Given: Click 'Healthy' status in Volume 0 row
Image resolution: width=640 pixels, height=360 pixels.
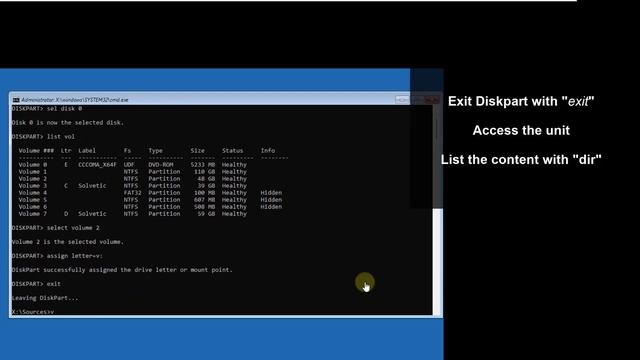Looking at the screenshot, I should (234, 164).
